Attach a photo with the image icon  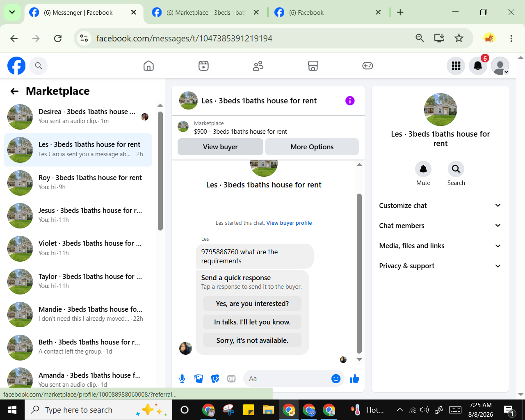199,379
